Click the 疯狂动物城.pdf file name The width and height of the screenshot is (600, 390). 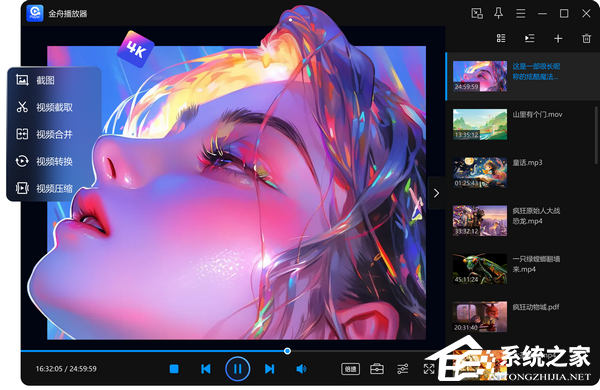click(x=536, y=307)
